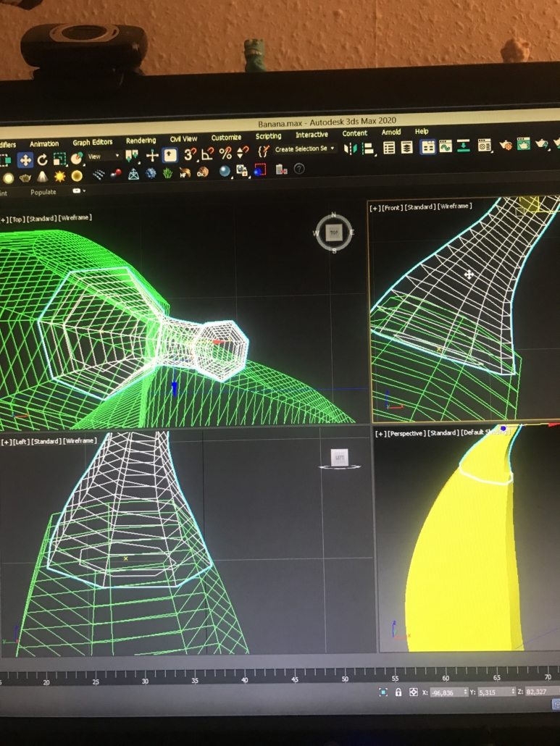The height and width of the screenshot is (746, 560).
Task: Click the X coordinate input field
Action: 446,693
